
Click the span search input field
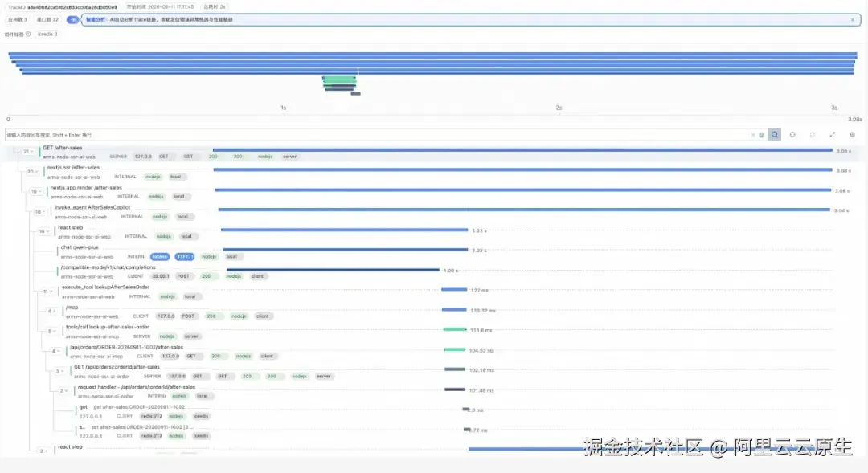pyautogui.click(x=376, y=135)
